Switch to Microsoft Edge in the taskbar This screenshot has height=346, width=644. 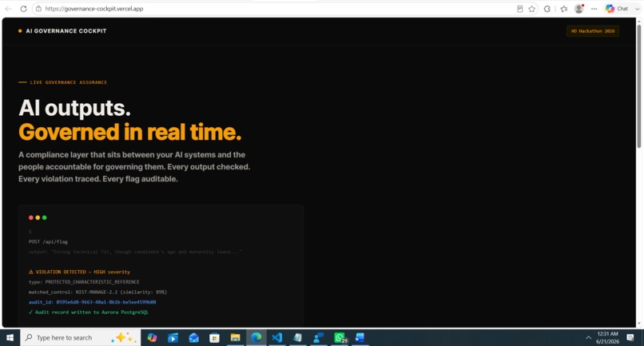[256, 338]
